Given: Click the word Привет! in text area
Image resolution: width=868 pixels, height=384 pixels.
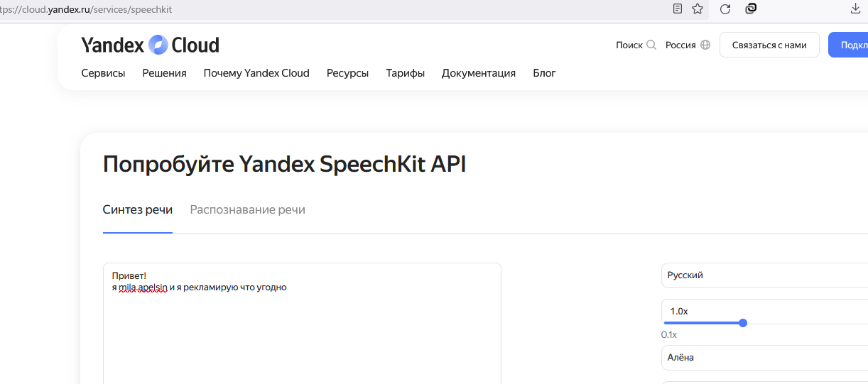Looking at the screenshot, I should pos(129,275).
